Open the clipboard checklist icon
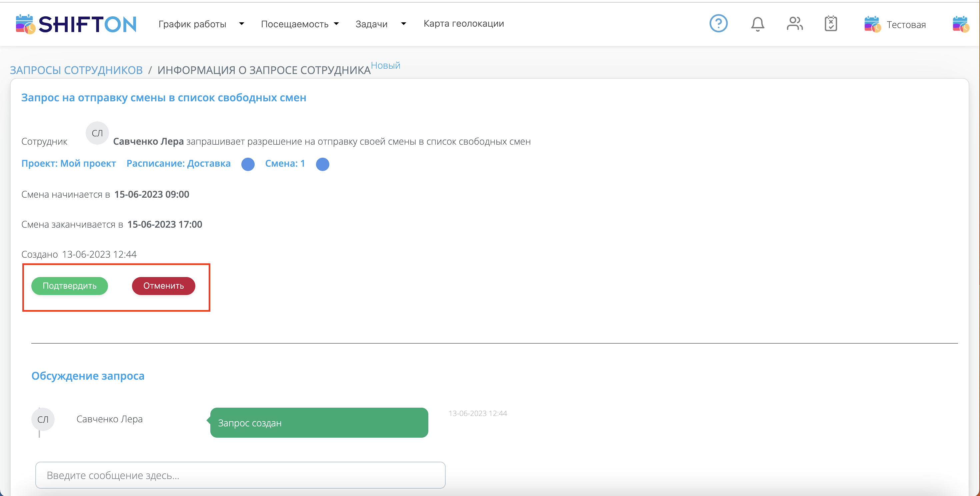 click(831, 24)
